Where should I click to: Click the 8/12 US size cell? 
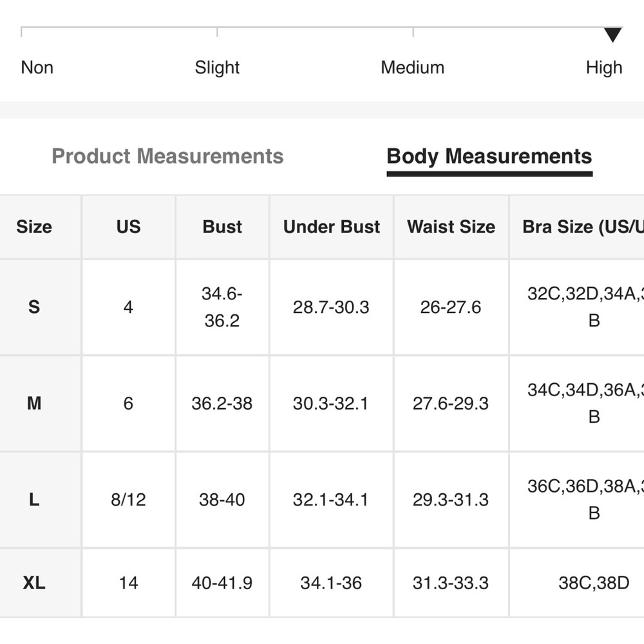coord(129,500)
